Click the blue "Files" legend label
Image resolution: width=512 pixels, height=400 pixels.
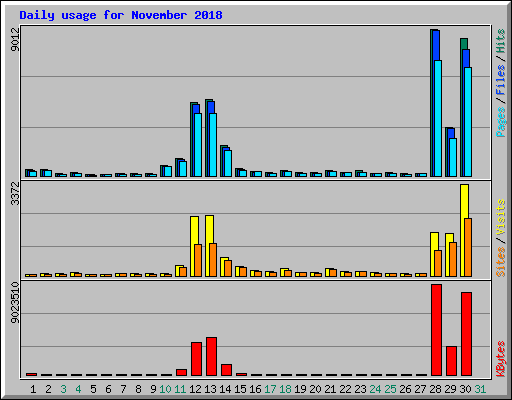click(x=500, y=80)
